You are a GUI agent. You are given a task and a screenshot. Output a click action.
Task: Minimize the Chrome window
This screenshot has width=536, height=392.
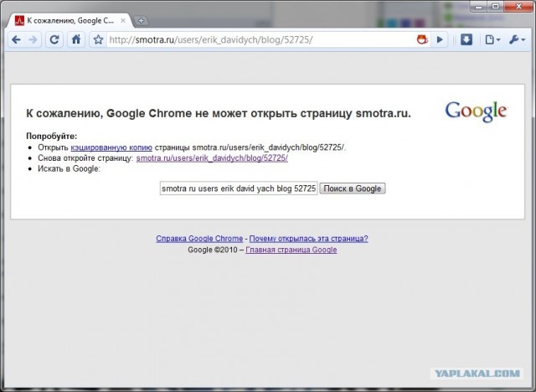point(478,7)
